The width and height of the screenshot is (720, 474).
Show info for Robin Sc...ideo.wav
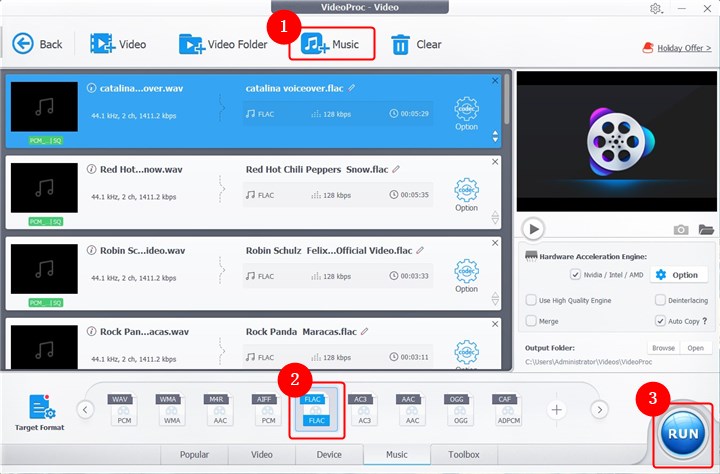pos(91,250)
